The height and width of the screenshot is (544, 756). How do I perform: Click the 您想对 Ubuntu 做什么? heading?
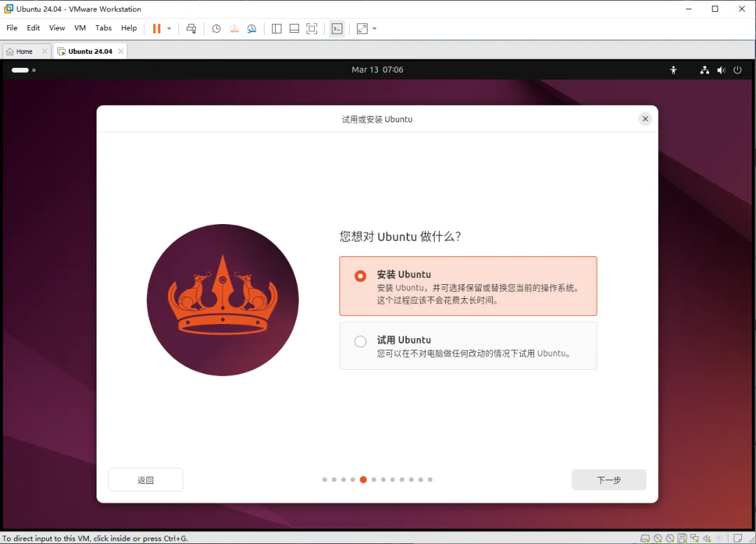[x=400, y=237]
